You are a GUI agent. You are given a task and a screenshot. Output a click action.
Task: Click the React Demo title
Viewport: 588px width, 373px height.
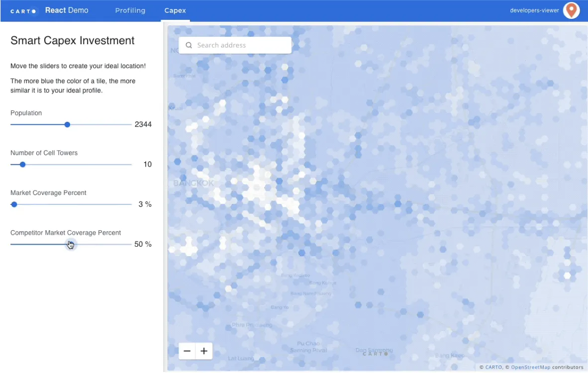(x=67, y=10)
